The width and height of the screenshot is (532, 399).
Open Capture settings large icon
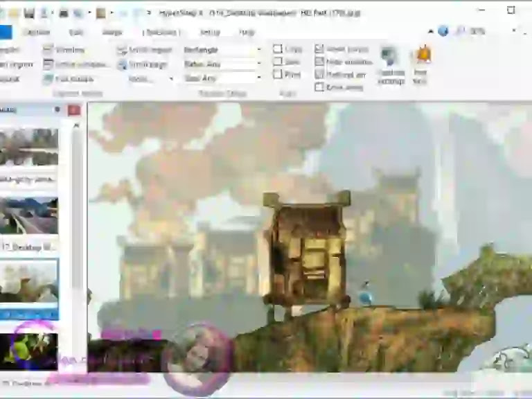(391, 65)
